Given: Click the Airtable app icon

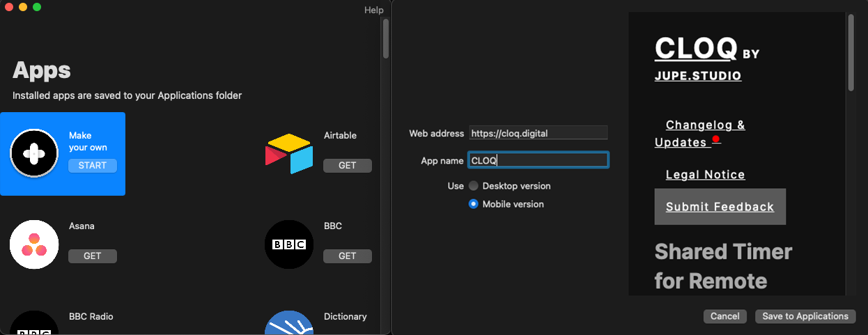Looking at the screenshot, I should tap(289, 154).
